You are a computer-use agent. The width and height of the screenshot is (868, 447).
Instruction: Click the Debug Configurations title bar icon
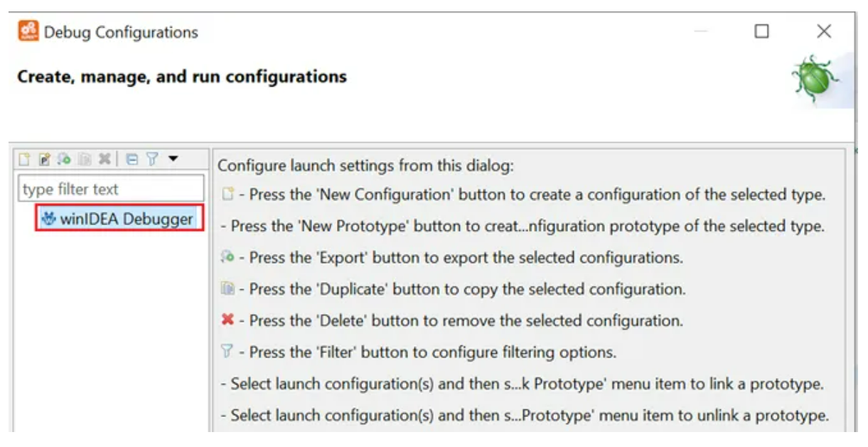click(28, 32)
